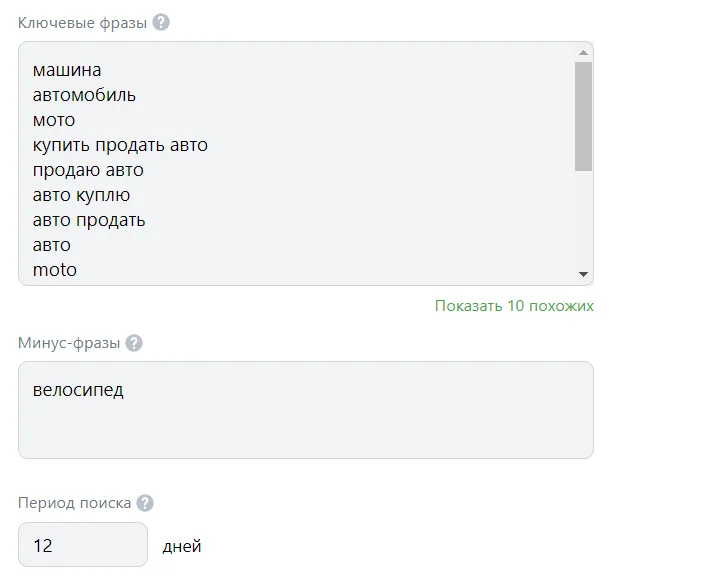Screen dimensions: 713x586
Task: Click the "купить продать авто" phrase
Action: pos(120,145)
